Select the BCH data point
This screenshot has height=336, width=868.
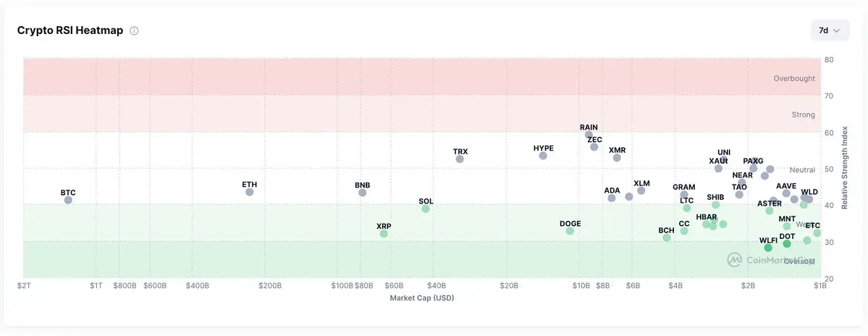click(667, 238)
